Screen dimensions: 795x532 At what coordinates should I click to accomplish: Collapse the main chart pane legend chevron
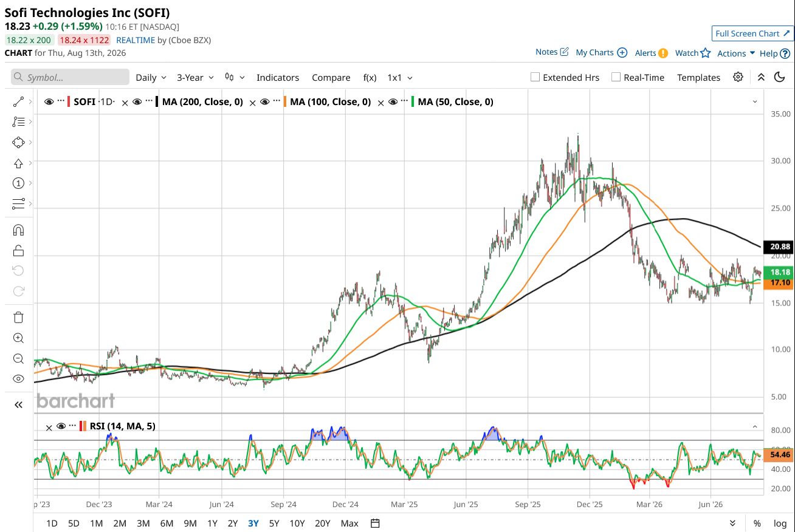tap(755, 102)
